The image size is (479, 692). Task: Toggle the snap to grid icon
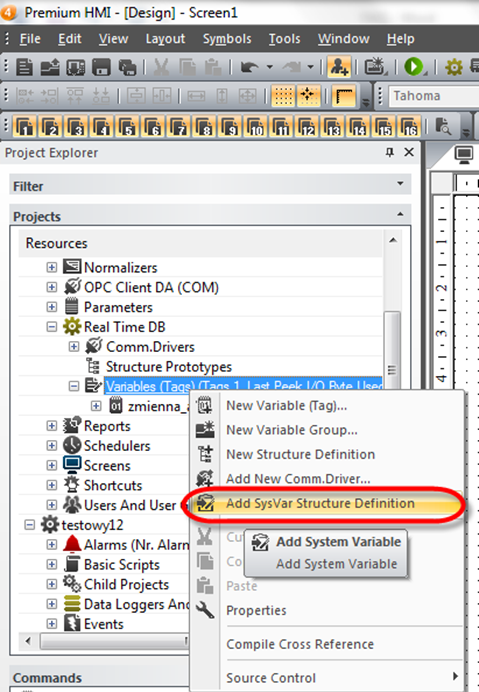[308, 95]
